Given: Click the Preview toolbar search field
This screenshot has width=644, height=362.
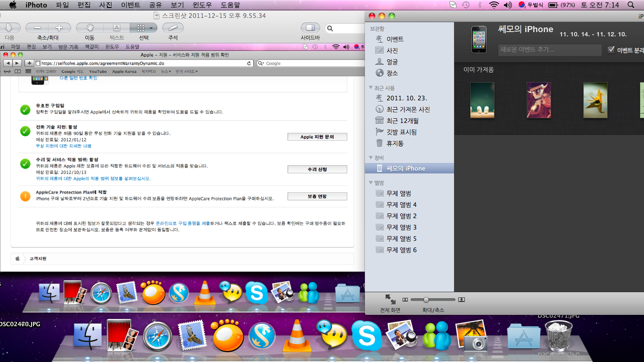Looking at the screenshot, I should [345, 28].
